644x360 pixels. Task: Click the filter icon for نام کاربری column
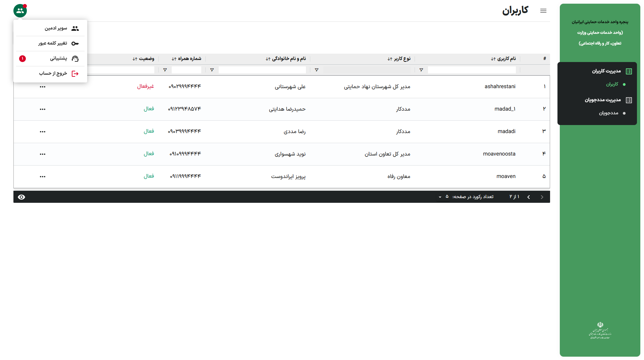pyautogui.click(x=421, y=70)
